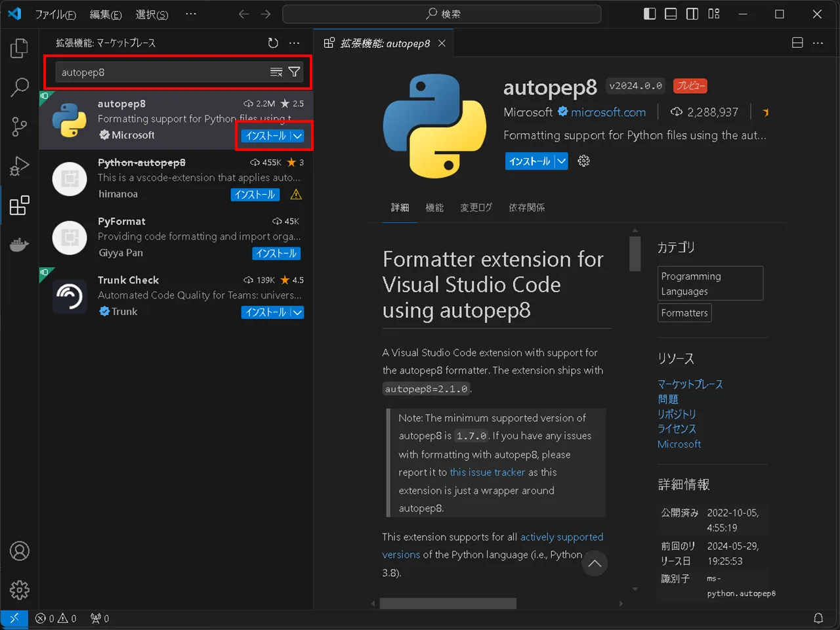Image resolution: width=840 pixels, height=630 pixels.
Task: Select the PyFormat extension row
Action: click(x=176, y=238)
